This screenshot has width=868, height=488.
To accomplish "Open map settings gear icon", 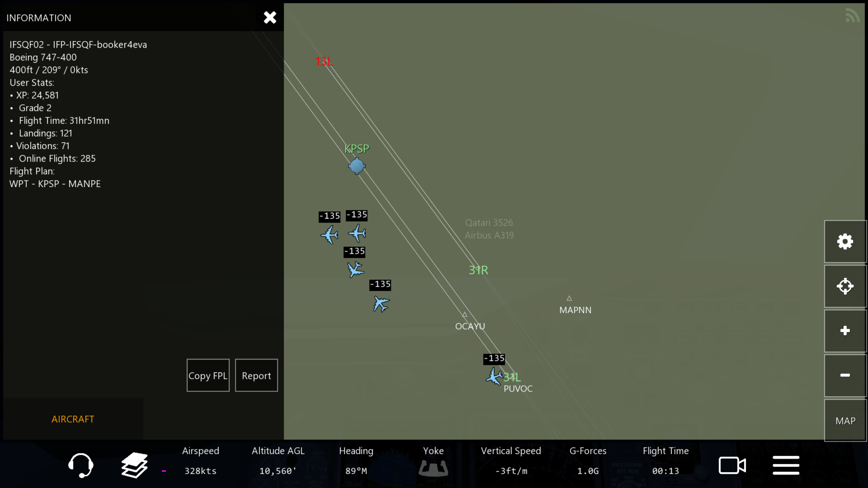I will pyautogui.click(x=845, y=242).
